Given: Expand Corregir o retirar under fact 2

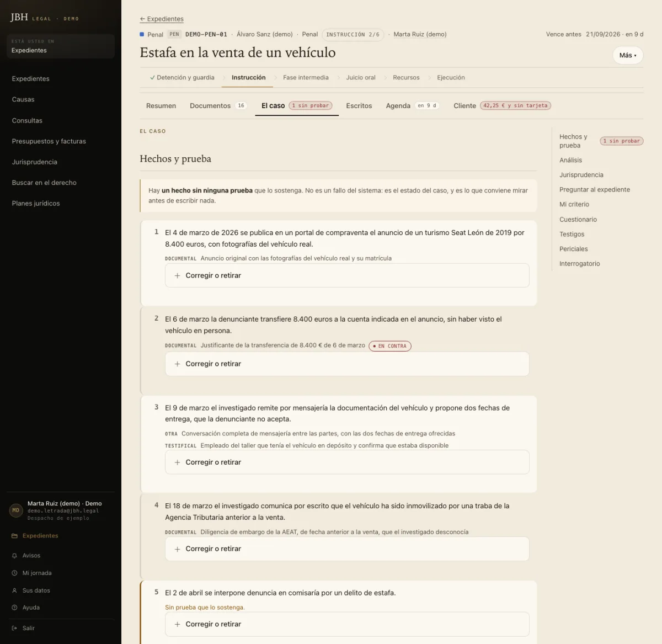Looking at the screenshot, I should click(347, 364).
